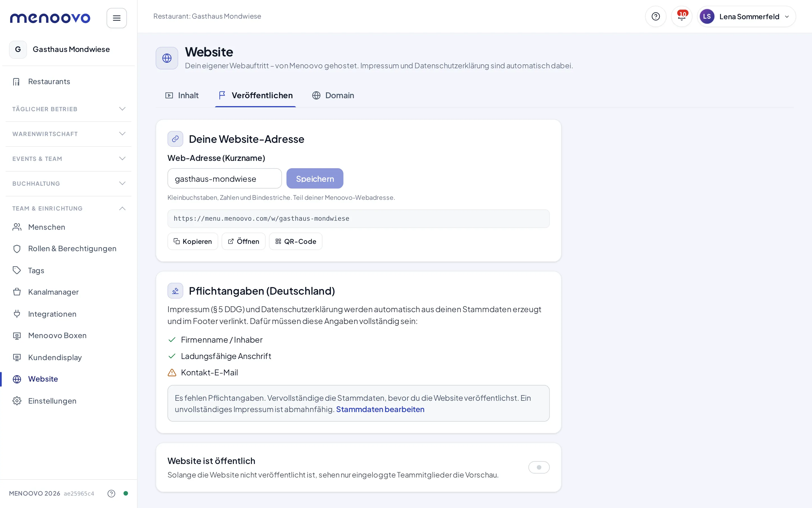Viewport: 812px width, 508px height.
Task: Focus the Web-Adresse Kurzname input field
Action: [224, 178]
